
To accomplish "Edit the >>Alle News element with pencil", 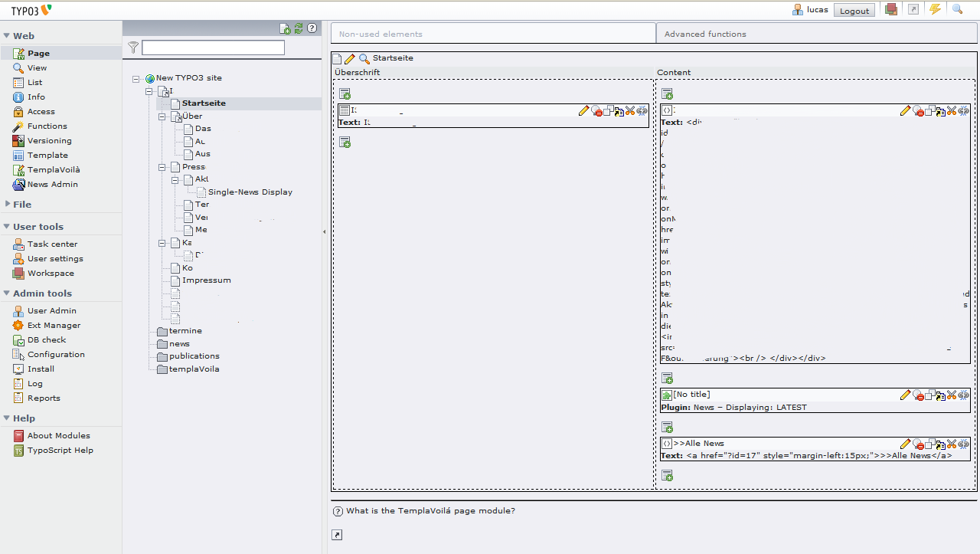I will tap(906, 444).
